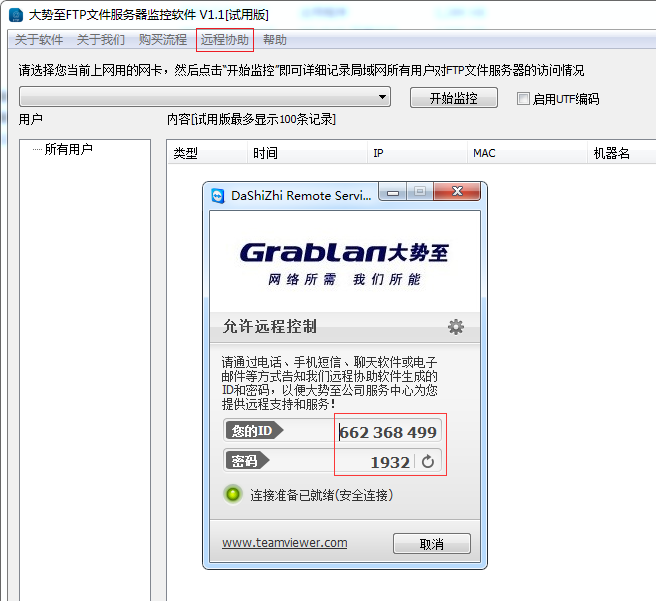Click the ID field showing 662 368 499
This screenshot has height=601, width=656.
coord(388,432)
